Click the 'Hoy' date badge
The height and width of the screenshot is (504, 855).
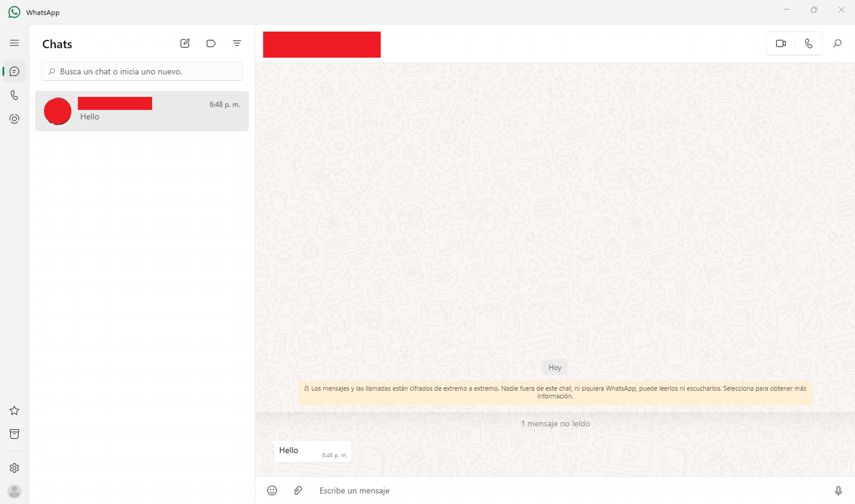pyautogui.click(x=555, y=367)
